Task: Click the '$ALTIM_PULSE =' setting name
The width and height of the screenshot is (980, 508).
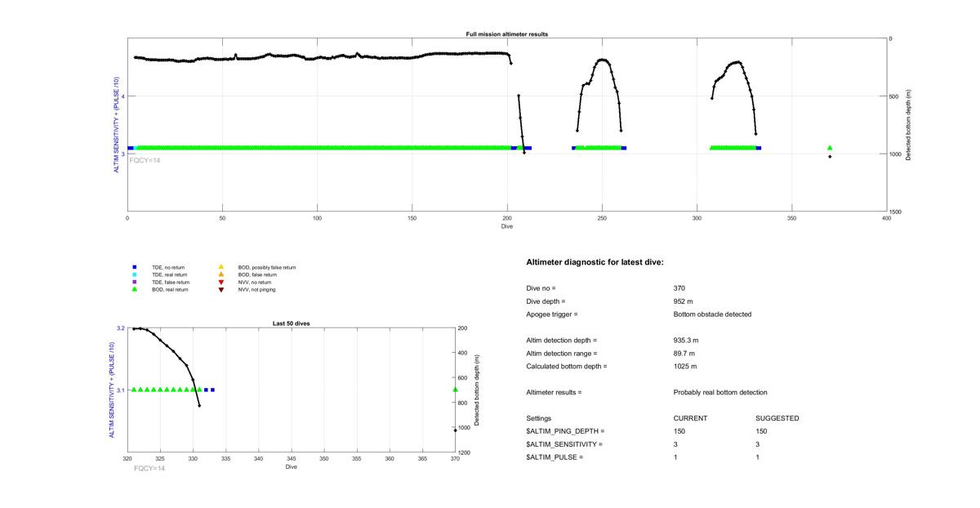Action: pyautogui.click(x=555, y=457)
